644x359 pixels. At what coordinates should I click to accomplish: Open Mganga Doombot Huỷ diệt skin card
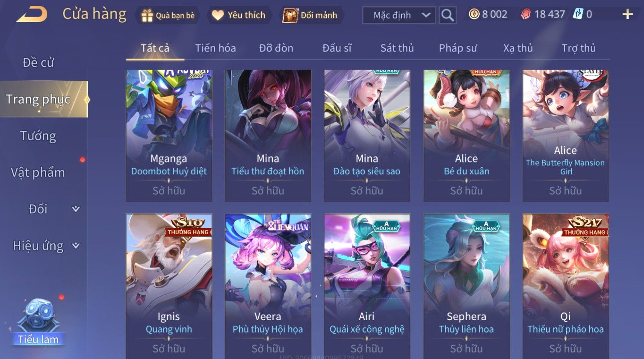(x=169, y=136)
